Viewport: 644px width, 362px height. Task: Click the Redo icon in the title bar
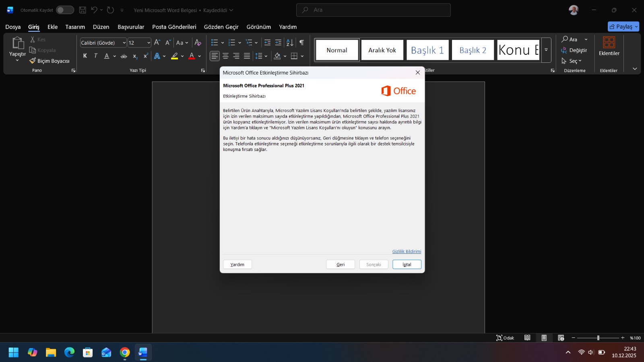tap(110, 10)
